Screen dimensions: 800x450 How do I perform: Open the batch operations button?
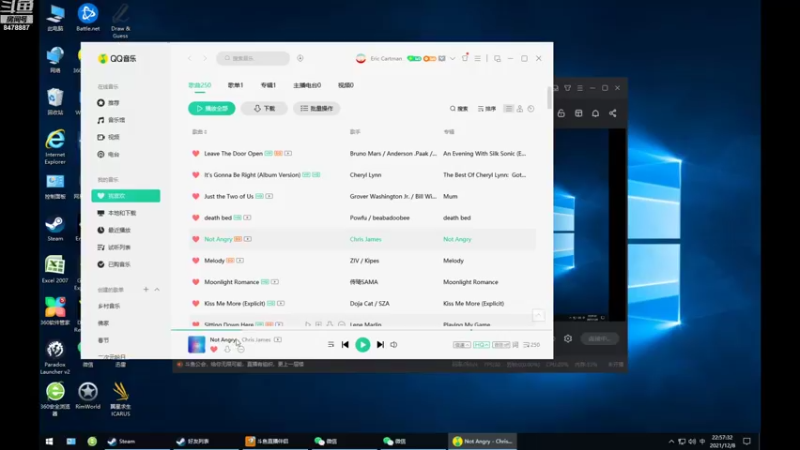tap(316, 109)
